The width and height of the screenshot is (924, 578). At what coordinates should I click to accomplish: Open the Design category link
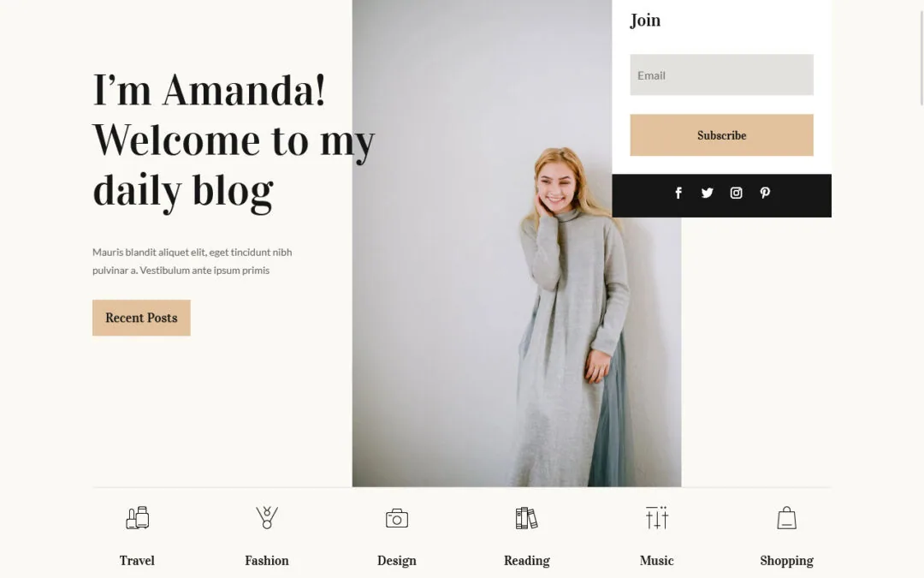point(397,560)
